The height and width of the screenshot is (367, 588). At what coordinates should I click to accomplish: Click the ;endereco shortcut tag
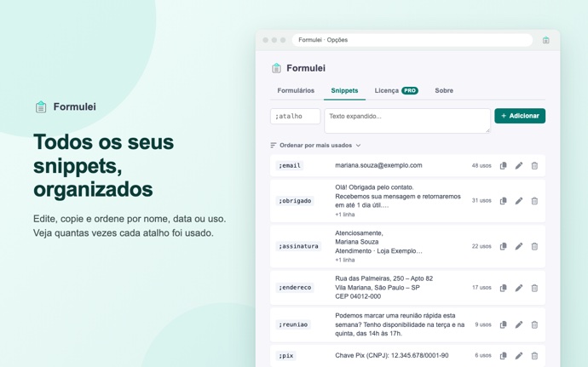[x=295, y=288]
